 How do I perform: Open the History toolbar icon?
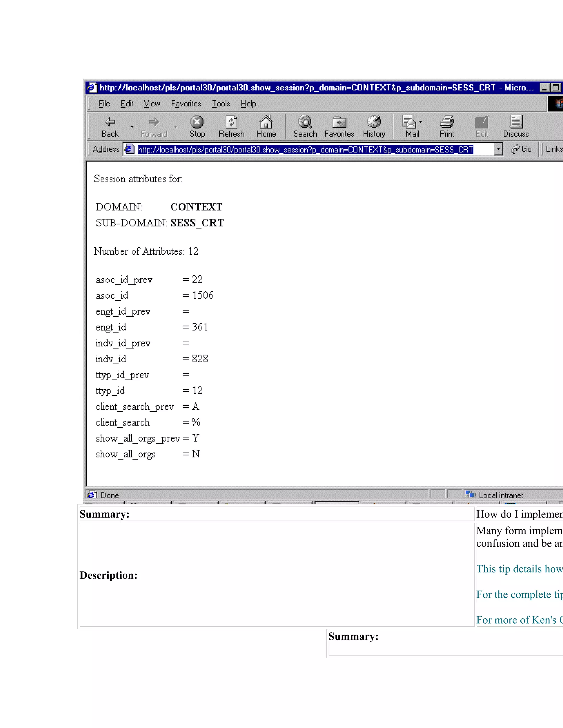click(x=374, y=122)
